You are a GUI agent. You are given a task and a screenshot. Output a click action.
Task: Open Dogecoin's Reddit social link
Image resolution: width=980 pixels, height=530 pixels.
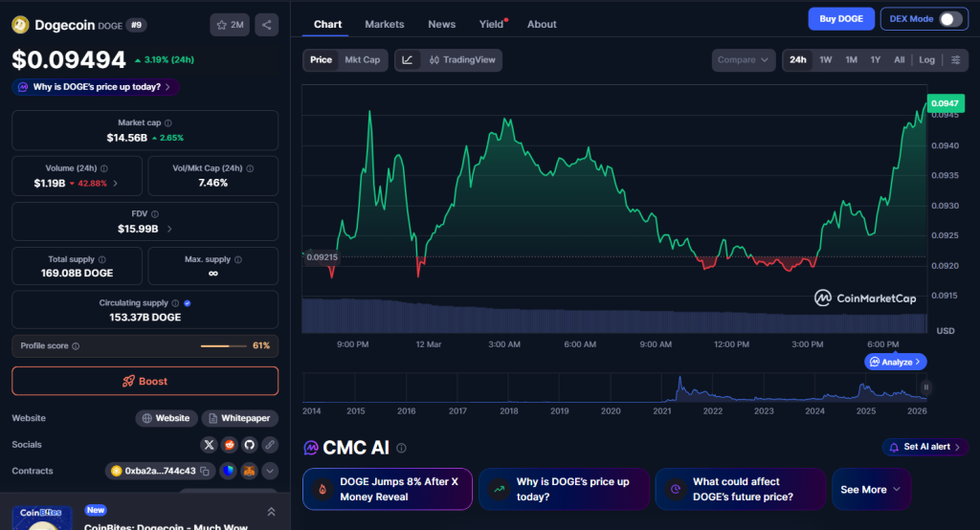[x=230, y=445]
